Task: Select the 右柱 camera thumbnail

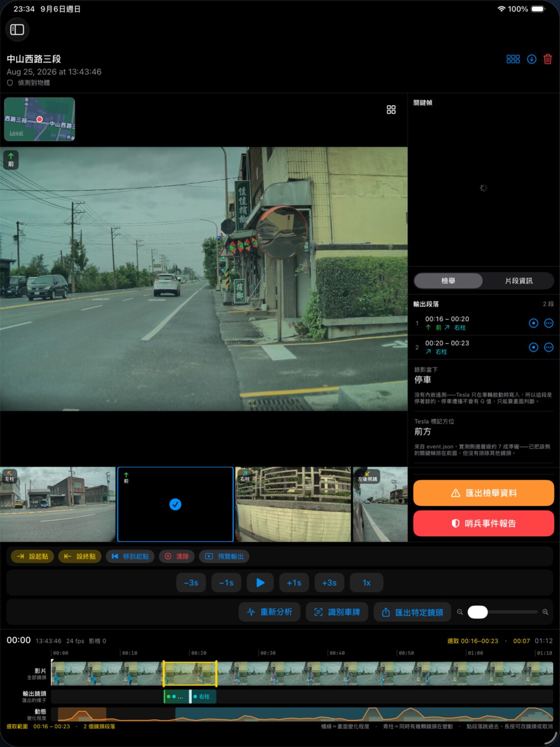Action: click(293, 504)
